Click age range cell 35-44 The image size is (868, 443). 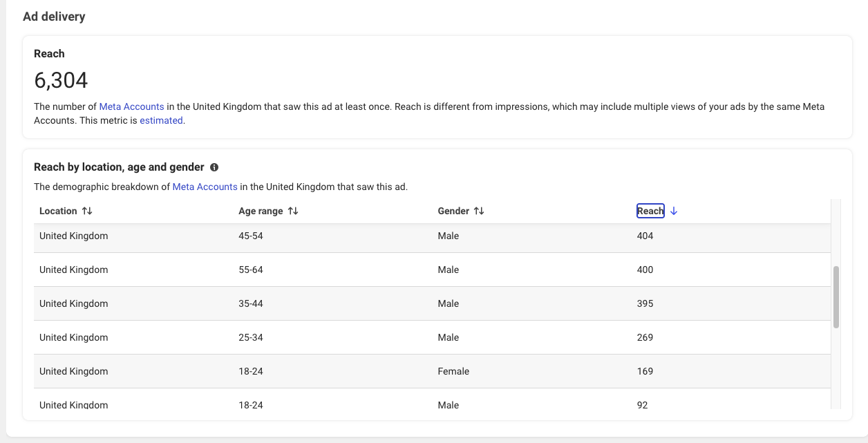(x=251, y=303)
